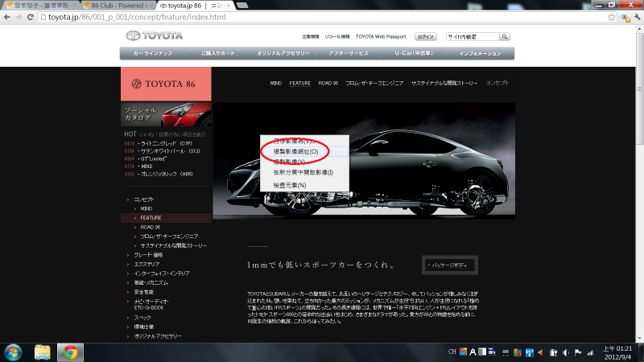Viewport: 644px width, 362px height.
Task: Bookmark this page with the star icon
Action: (x=612, y=17)
